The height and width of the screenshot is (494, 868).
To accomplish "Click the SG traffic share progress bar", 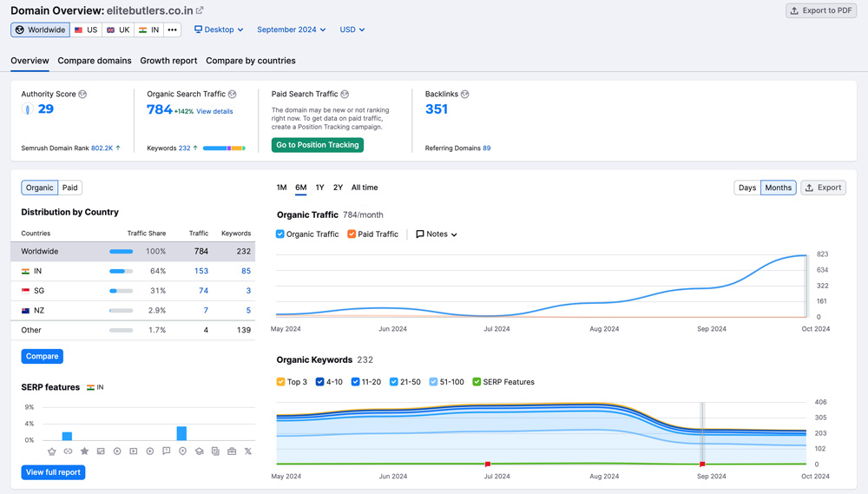I will (122, 291).
